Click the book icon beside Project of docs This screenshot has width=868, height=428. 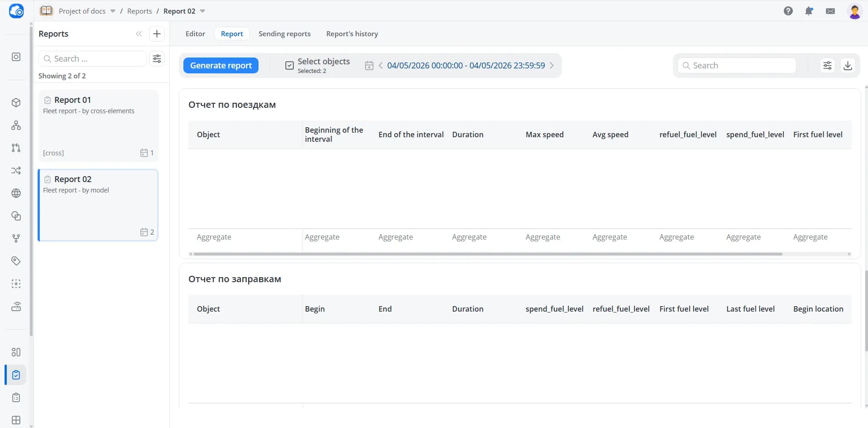click(x=46, y=11)
